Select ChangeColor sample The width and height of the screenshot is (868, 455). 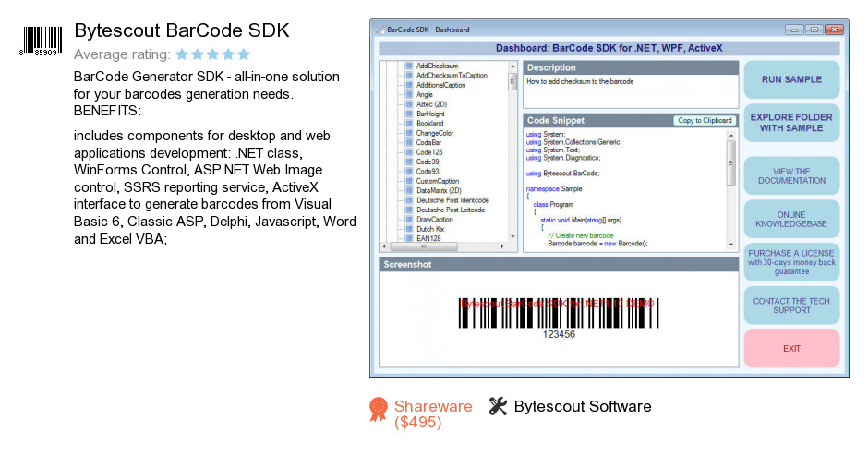[x=435, y=133]
